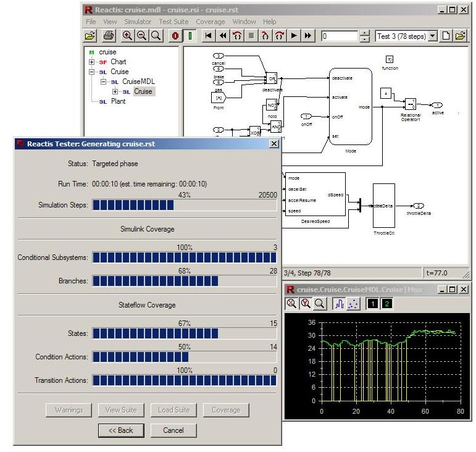
Task: Run the simulation with the play button
Action: [x=293, y=36]
